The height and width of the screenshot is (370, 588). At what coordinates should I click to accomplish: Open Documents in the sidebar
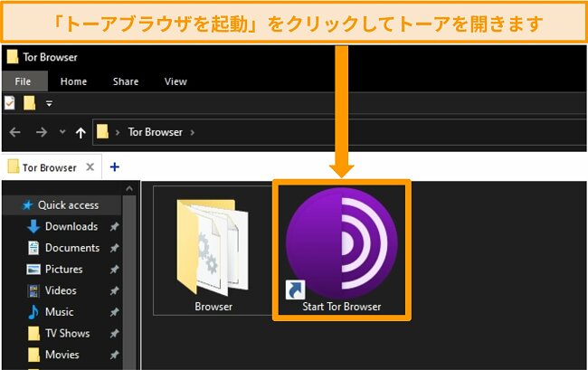pos(72,248)
